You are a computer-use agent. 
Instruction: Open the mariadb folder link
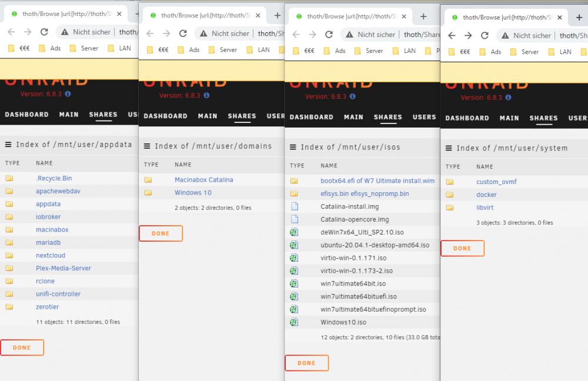point(48,243)
